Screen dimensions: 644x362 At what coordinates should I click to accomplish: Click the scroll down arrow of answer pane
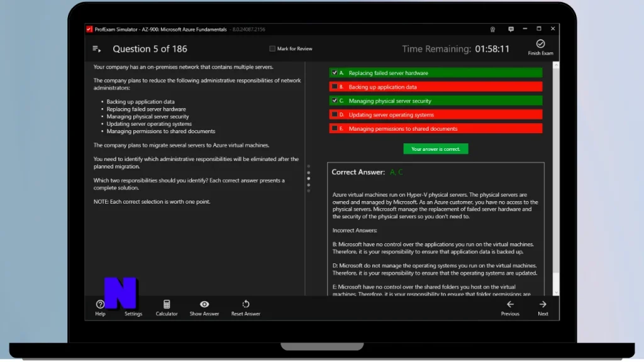(x=556, y=293)
